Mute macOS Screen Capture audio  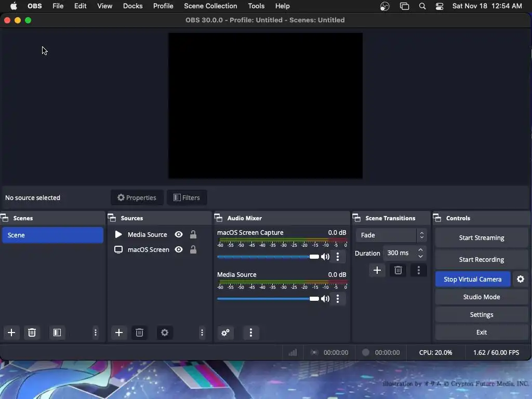click(x=325, y=257)
